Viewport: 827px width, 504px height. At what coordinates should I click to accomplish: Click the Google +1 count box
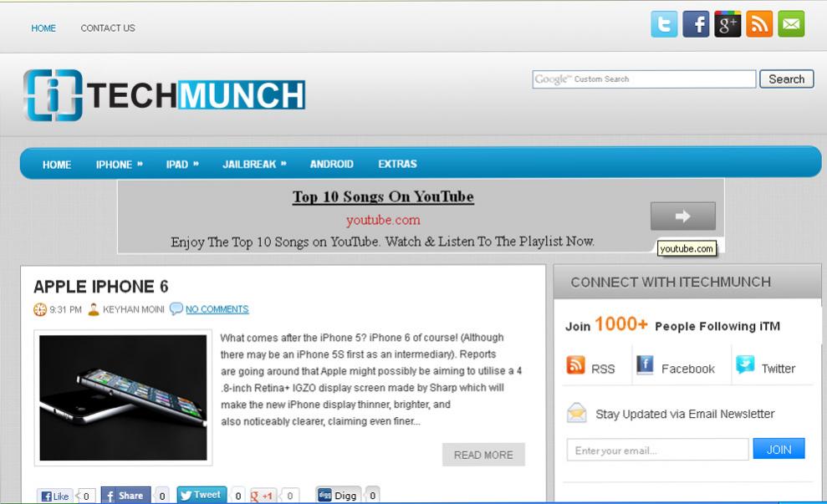pyautogui.click(x=289, y=496)
